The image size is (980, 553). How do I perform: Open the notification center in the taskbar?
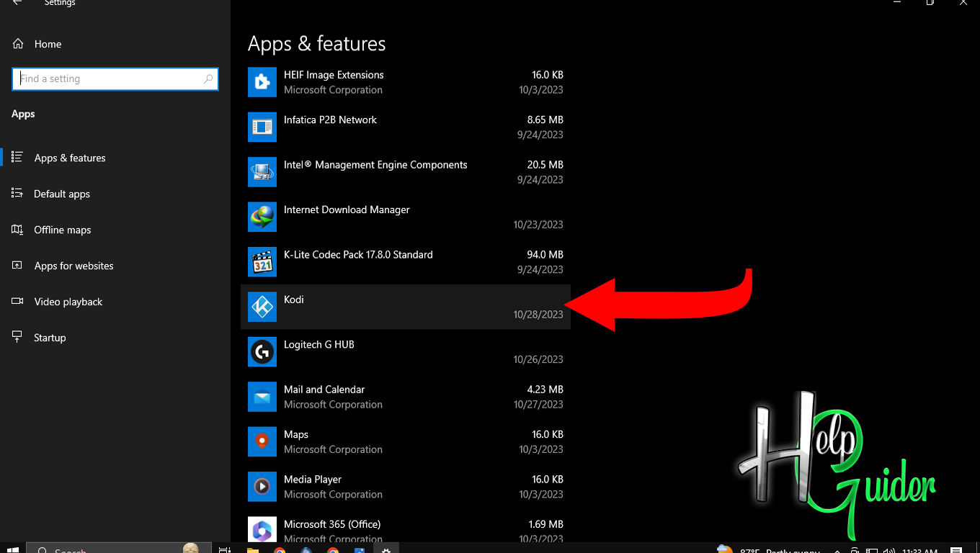(x=956, y=549)
